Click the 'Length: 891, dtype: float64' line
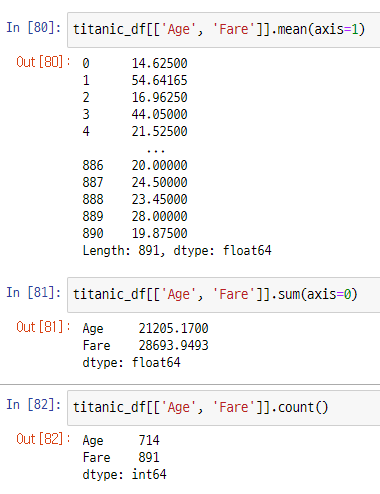380x494 pixels. [x=177, y=251]
